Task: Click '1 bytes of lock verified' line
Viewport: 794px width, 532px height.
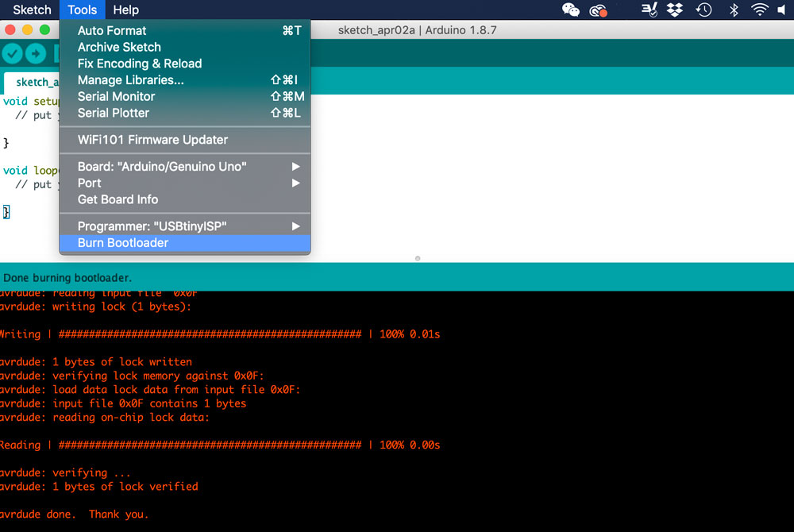Action: [x=98, y=487]
